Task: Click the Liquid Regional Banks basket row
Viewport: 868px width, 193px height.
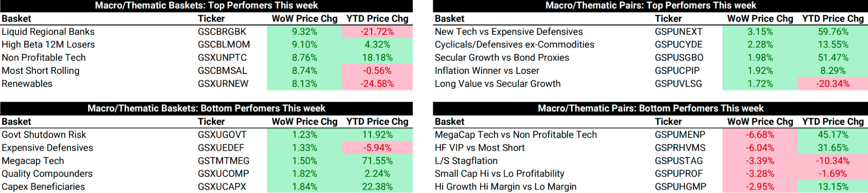Action: click(x=48, y=32)
